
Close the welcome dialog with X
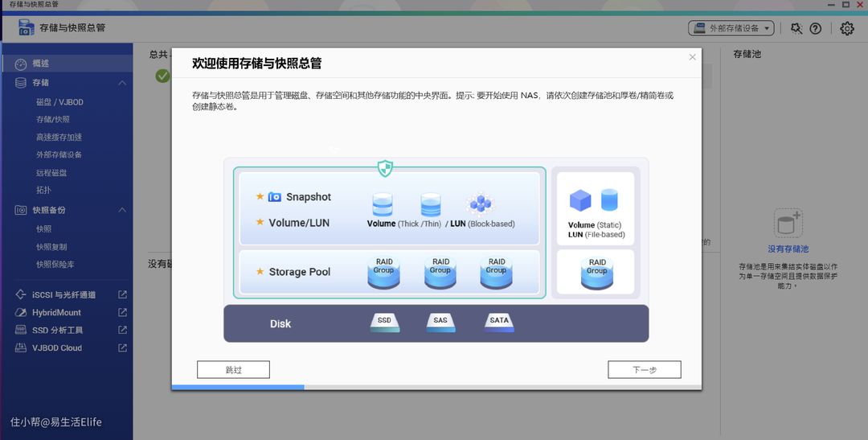tap(693, 57)
